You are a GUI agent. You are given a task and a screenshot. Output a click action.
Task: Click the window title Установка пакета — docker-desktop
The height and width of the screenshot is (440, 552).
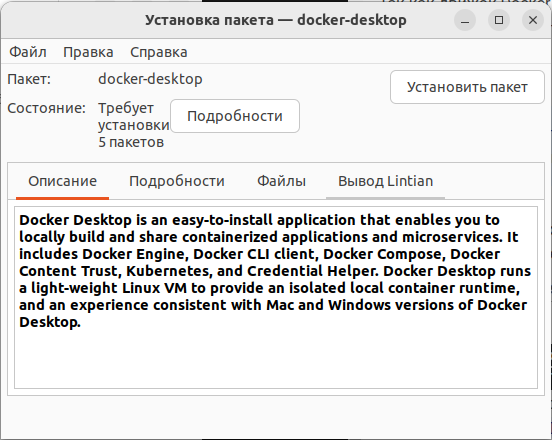(276, 20)
